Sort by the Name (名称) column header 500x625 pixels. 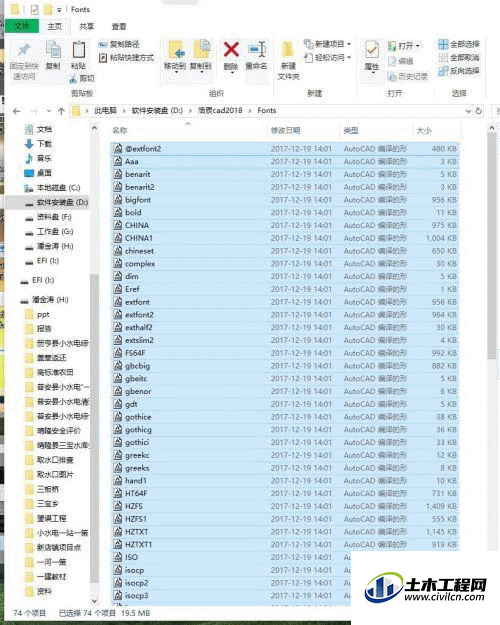coord(120,130)
